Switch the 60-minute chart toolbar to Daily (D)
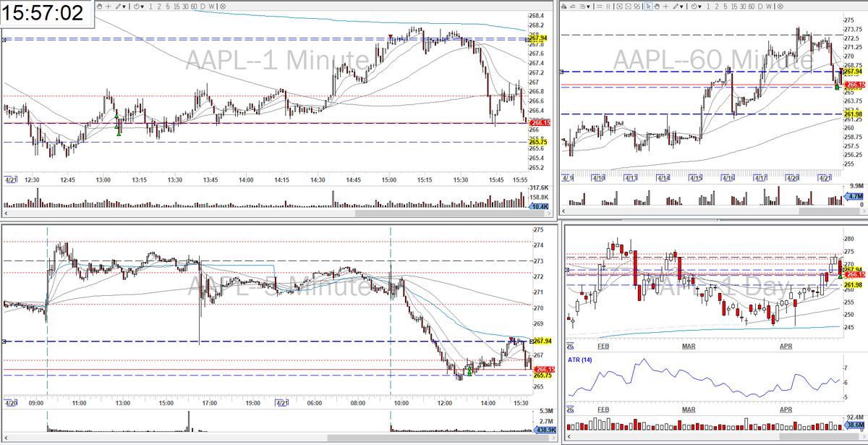The width and height of the screenshot is (868, 445). pos(760,7)
